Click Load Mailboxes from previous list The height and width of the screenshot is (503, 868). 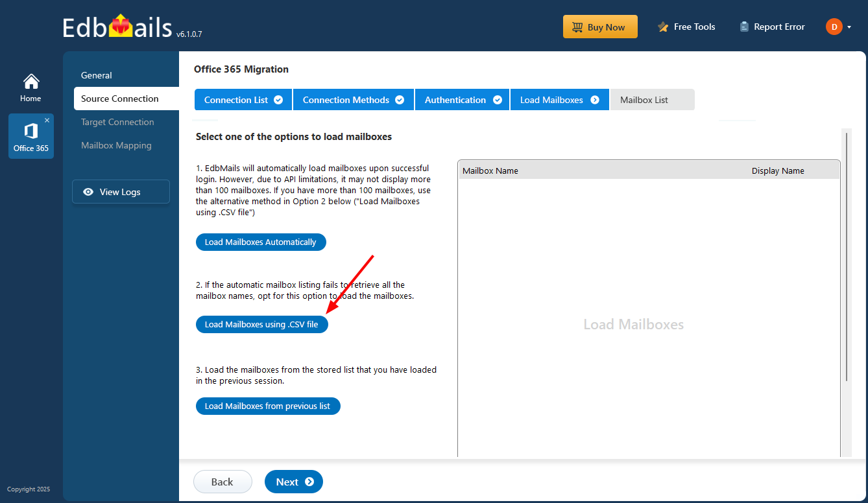click(268, 406)
